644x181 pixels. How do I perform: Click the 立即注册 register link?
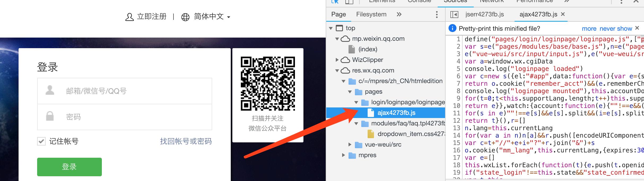click(x=152, y=17)
